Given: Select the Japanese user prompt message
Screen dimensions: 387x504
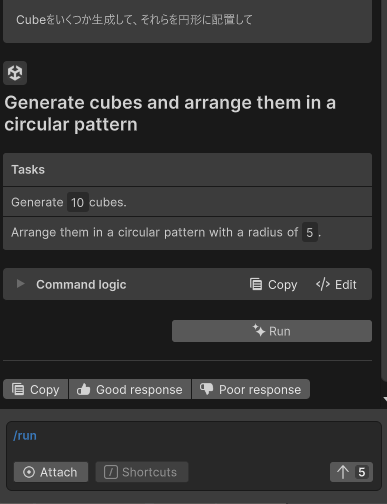Looking at the screenshot, I should [187, 20].
